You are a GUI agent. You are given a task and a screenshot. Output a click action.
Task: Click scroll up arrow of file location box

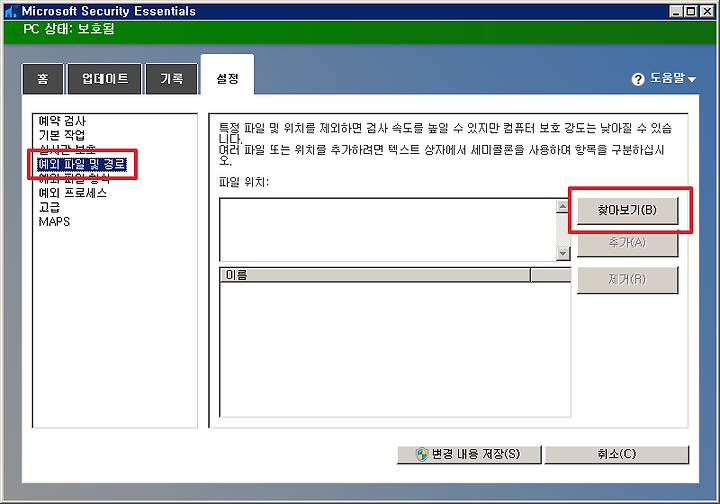coord(562,207)
